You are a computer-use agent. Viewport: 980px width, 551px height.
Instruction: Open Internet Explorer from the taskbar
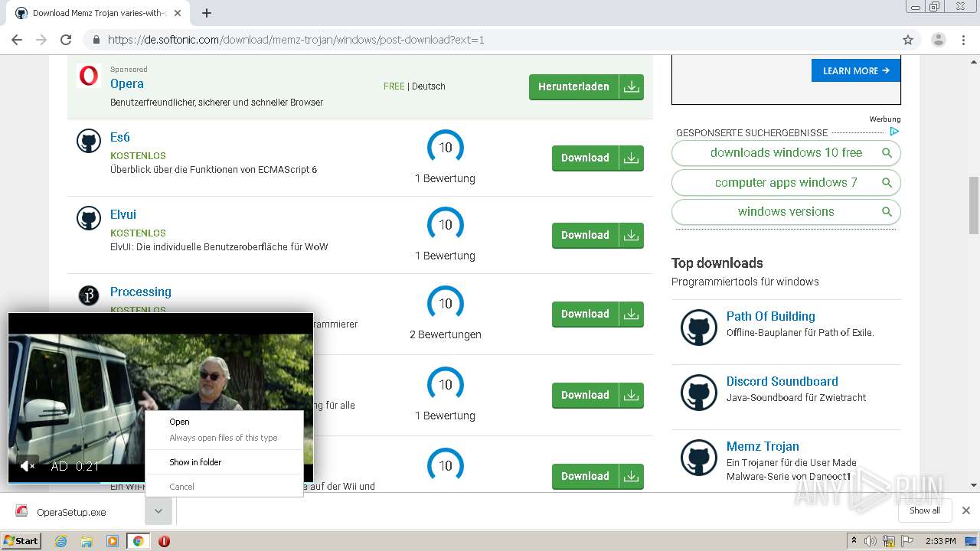point(61,541)
